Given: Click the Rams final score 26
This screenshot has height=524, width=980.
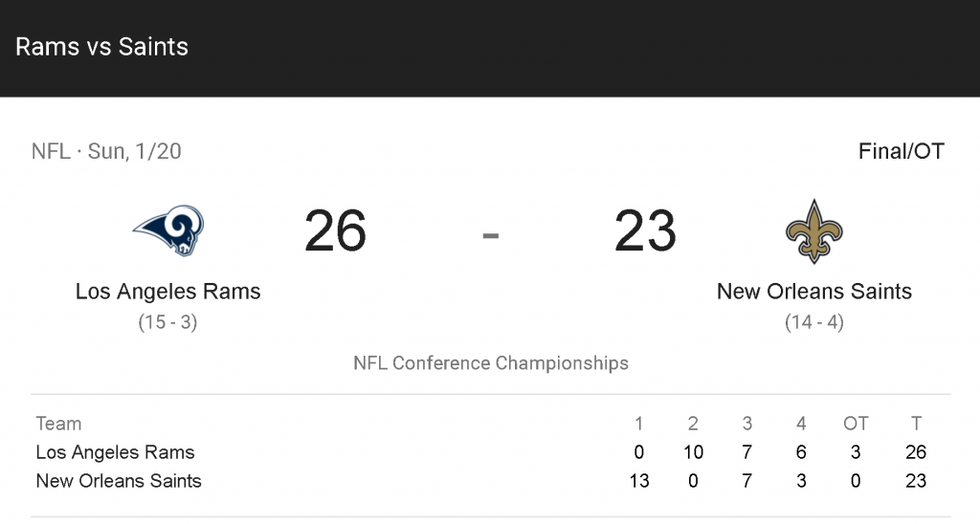Looking at the screenshot, I should 336,231.
